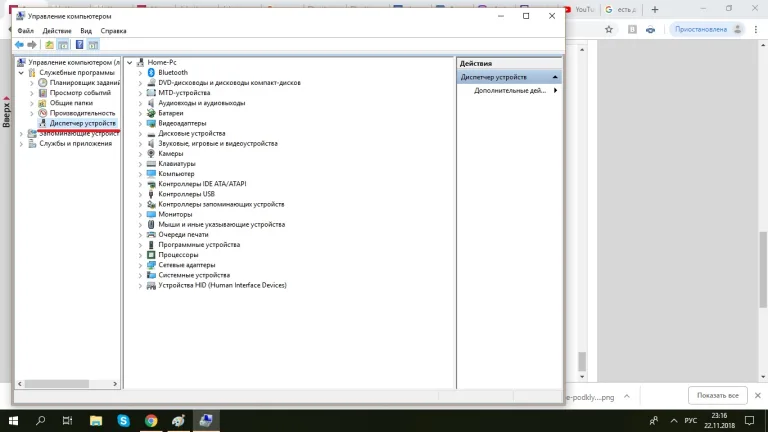The width and height of the screenshot is (768, 432).
Task: Select the Камеры camera icon
Action: (x=151, y=153)
